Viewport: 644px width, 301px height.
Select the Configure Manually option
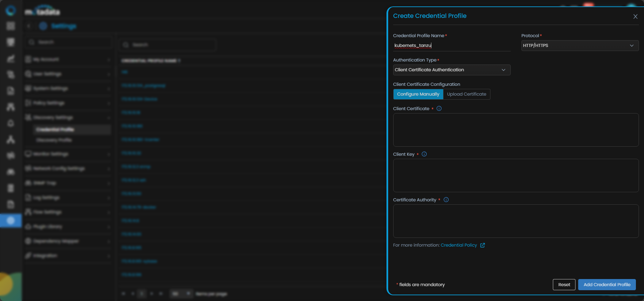[x=418, y=94]
